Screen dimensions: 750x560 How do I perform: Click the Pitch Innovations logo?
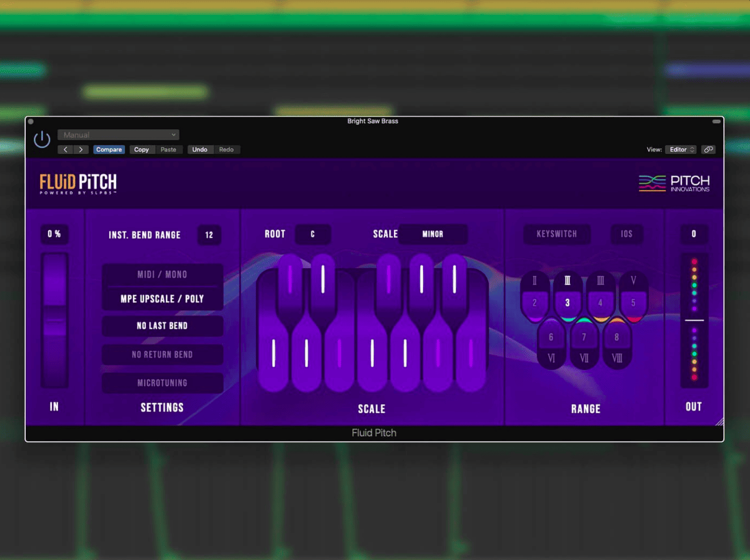pyautogui.click(x=674, y=183)
